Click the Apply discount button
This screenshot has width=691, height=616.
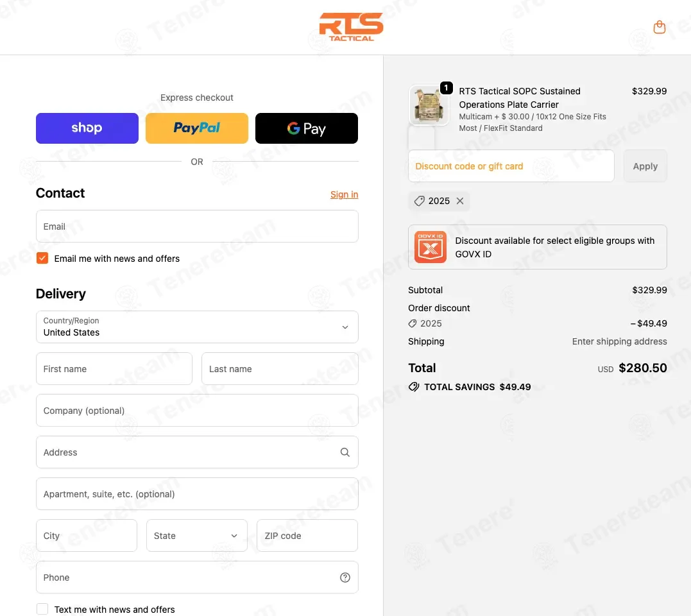[x=645, y=166]
